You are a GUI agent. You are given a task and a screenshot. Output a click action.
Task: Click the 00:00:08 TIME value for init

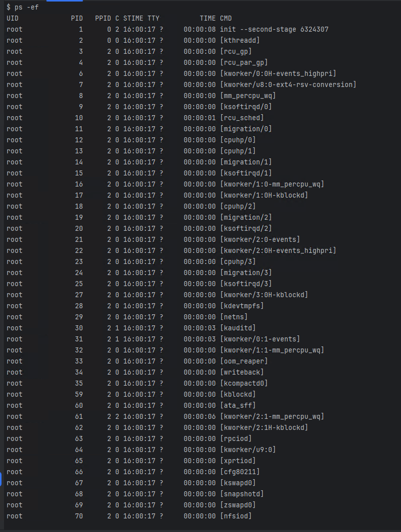pos(200,30)
